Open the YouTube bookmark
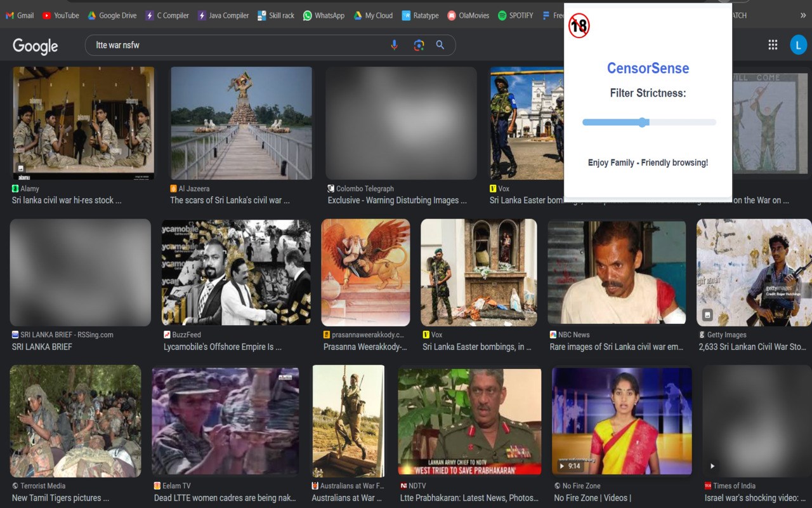812x508 pixels. point(61,15)
